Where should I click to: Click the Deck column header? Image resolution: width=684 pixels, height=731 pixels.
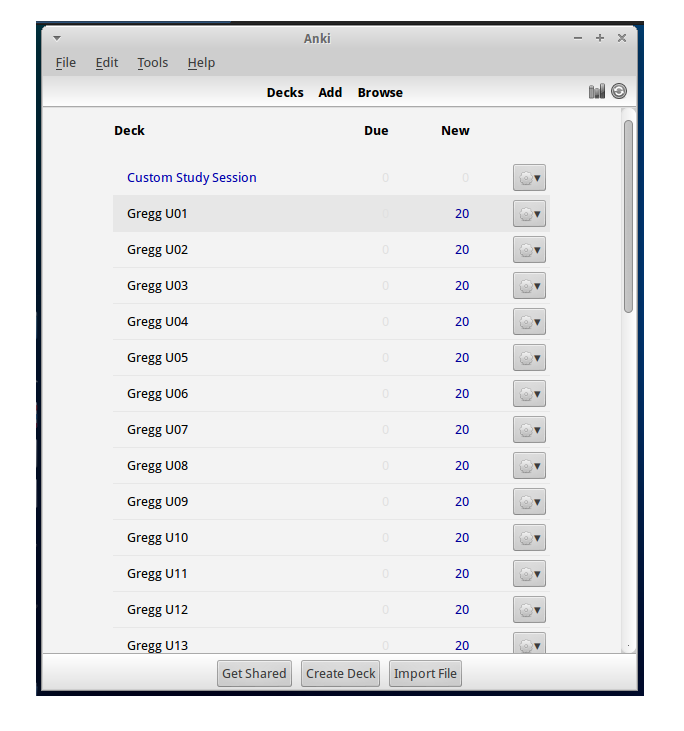129,131
